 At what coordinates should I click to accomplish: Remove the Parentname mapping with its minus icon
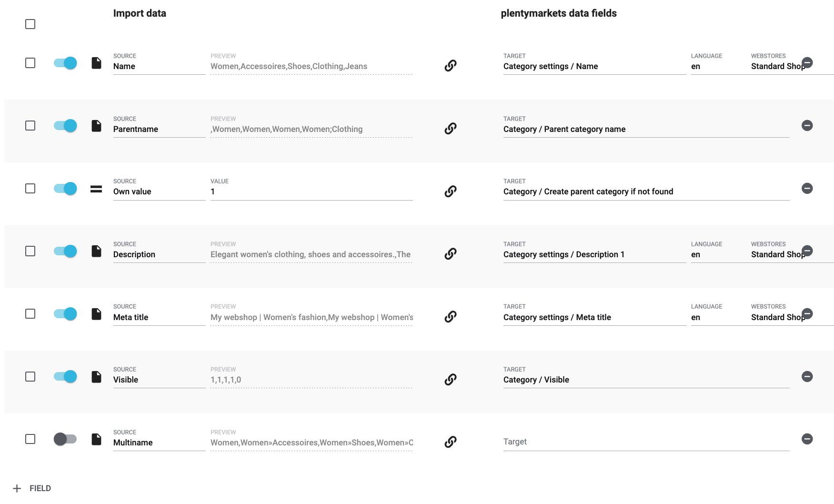coord(807,125)
